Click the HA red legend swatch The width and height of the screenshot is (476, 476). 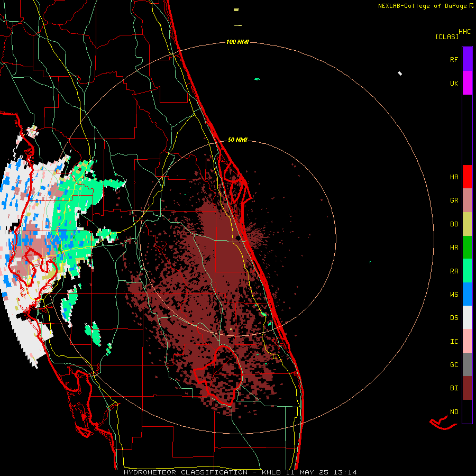click(467, 177)
